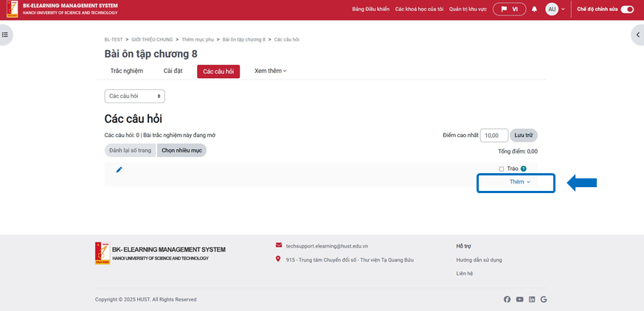Open Quản trị khu vực

[x=468, y=9]
